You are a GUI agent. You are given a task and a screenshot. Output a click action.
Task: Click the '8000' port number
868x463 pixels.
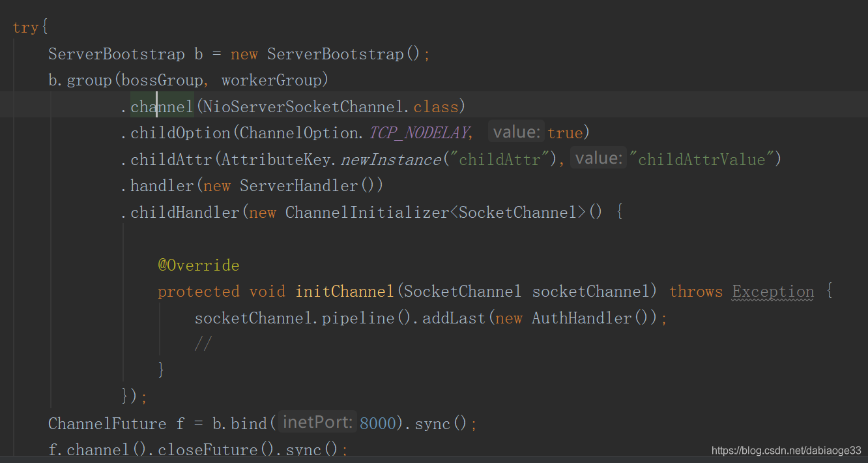coord(377,424)
